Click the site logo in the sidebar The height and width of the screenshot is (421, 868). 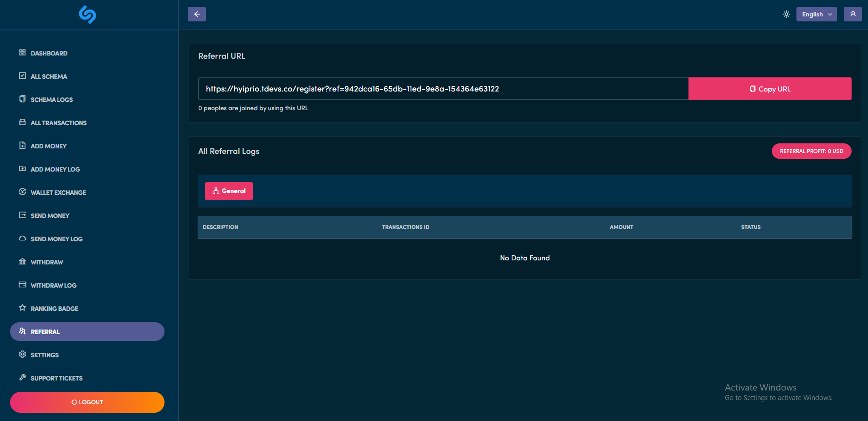click(87, 15)
